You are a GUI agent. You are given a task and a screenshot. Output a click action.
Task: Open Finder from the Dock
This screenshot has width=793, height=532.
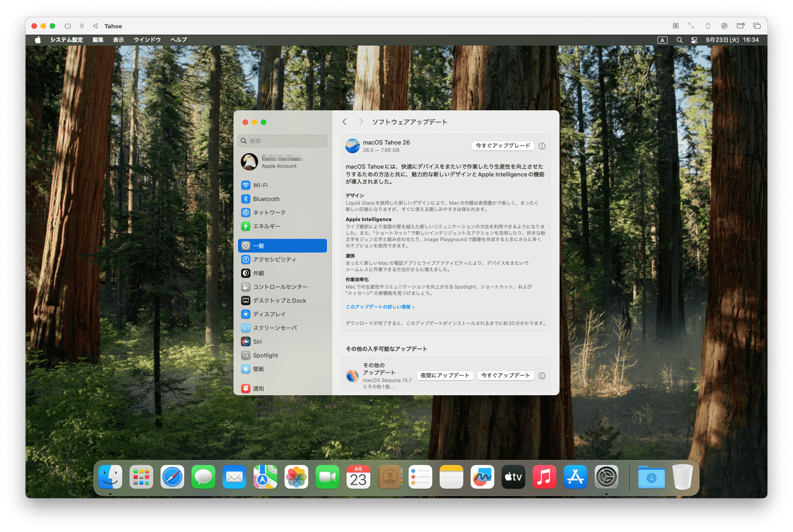pos(110,477)
